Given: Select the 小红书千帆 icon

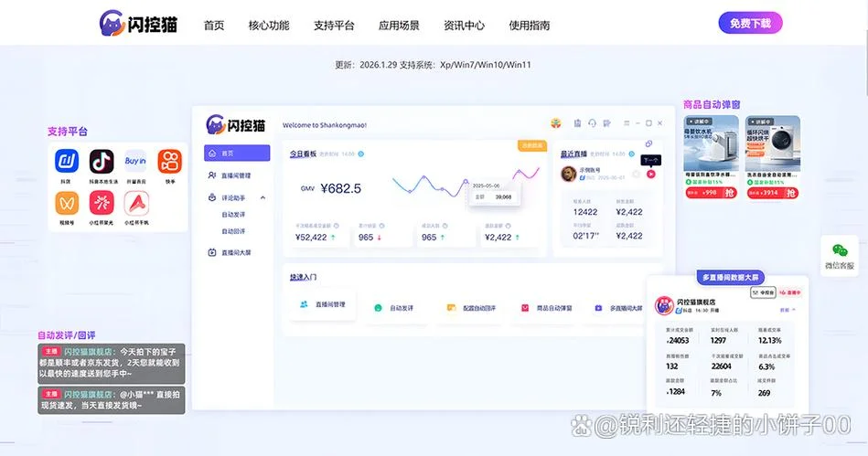Looking at the screenshot, I should tap(135, 203).
